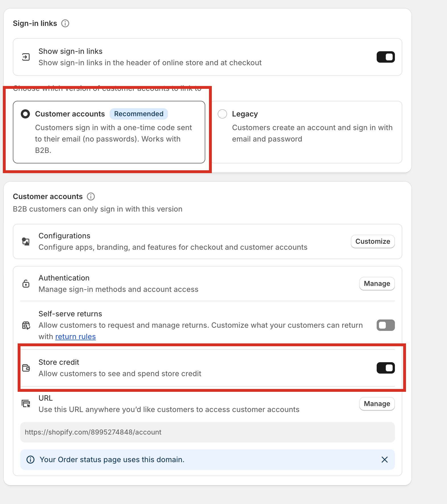447x504 pixels.
Task: Select the Legacy accounts radio button
Action: click(222, 114)
